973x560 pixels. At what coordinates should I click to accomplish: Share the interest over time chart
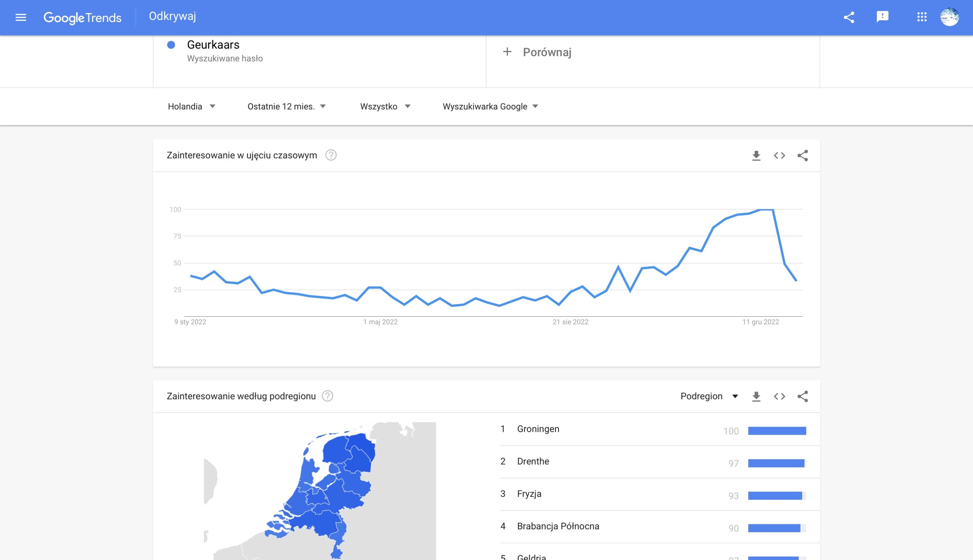pyautogui.click(x=803, y=155)
